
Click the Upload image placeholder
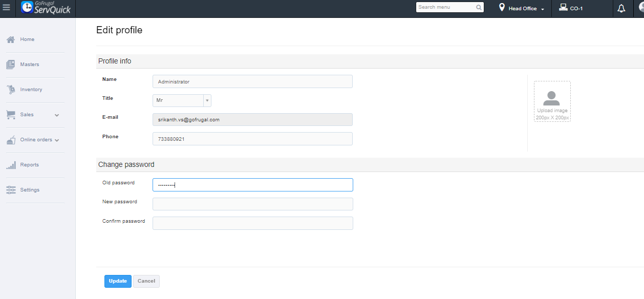point(552,101)
